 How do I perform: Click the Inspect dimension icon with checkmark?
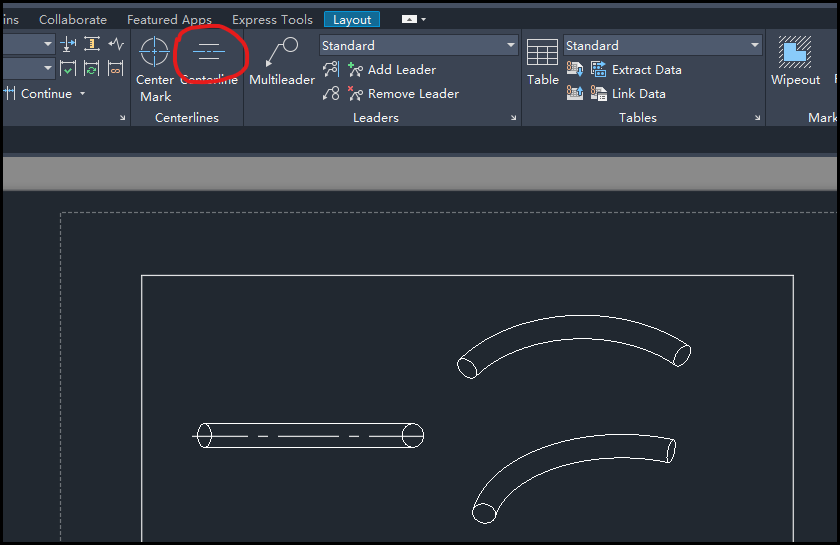68,69
